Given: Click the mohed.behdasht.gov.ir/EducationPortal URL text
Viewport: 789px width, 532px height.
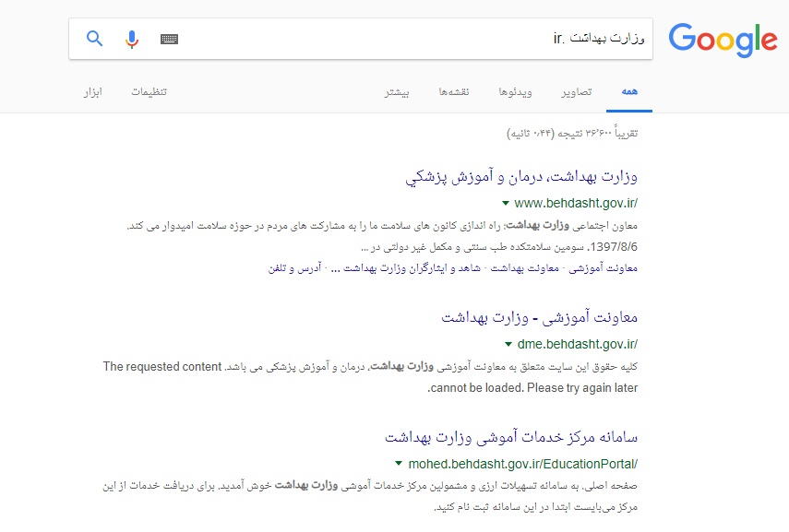Looking at the screenshot, I should [x=523, y=464].
